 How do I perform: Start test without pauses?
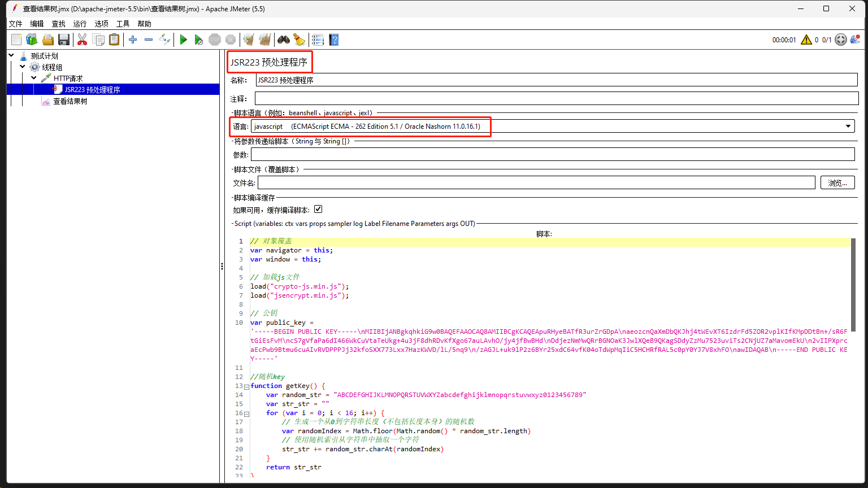tap(198, 40)
